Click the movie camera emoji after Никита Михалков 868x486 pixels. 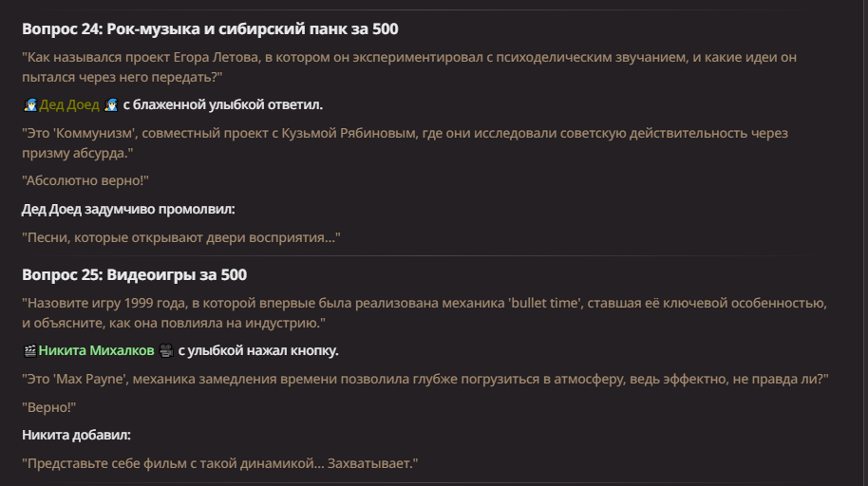[166, 350]
